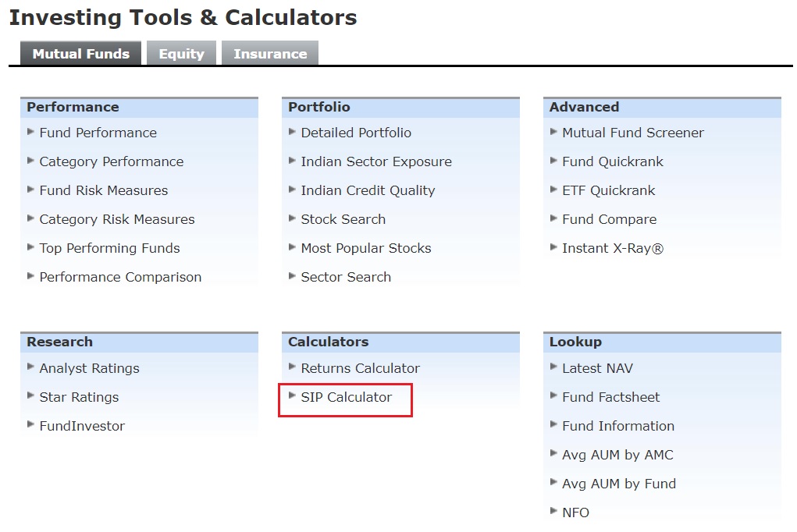Click the arrow bullet beside ETF Quickrank
This screenshot has width=797, height=532.
point(554,190)
